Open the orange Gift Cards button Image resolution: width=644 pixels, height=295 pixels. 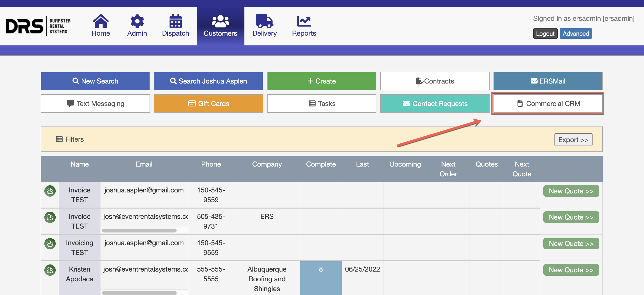[208, 104]
